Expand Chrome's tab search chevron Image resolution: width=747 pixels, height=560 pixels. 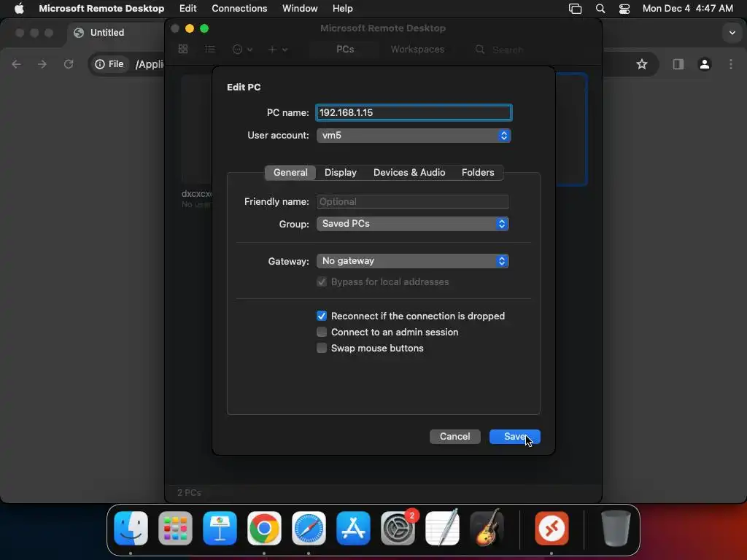[732, 33]
